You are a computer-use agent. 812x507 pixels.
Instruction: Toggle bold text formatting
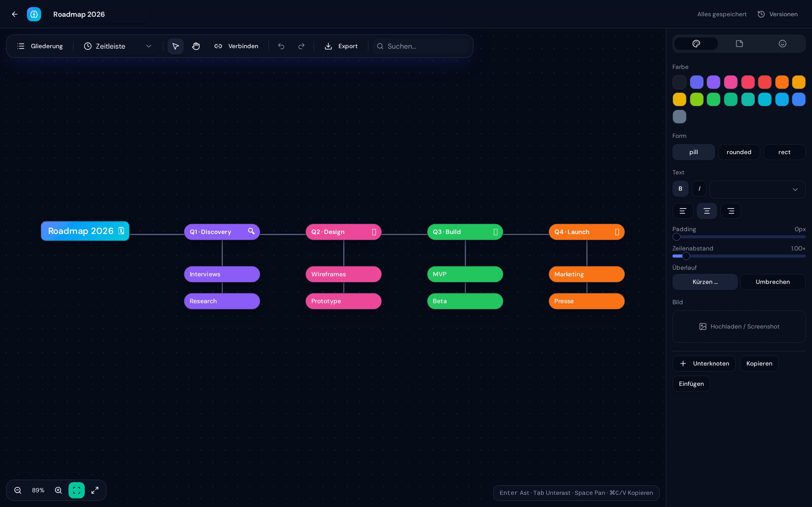(x=681, y=189)
